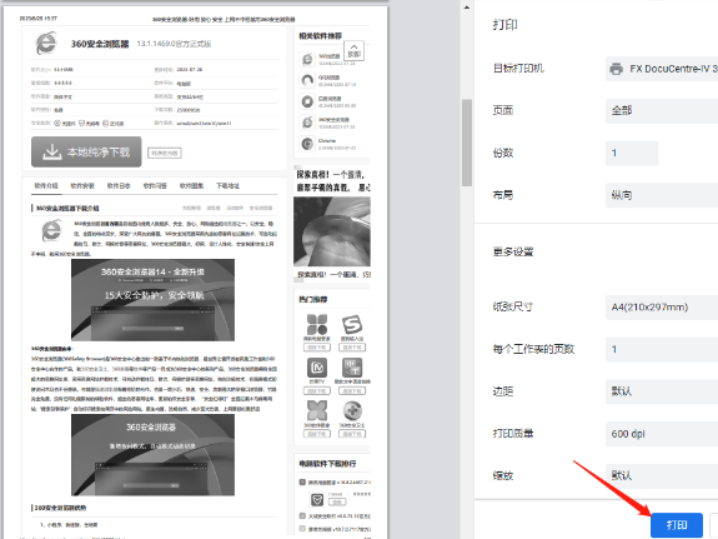Click the four-leaf icon atop 热门推荐 grid
The image size is (718, 539).
(317, 325)
